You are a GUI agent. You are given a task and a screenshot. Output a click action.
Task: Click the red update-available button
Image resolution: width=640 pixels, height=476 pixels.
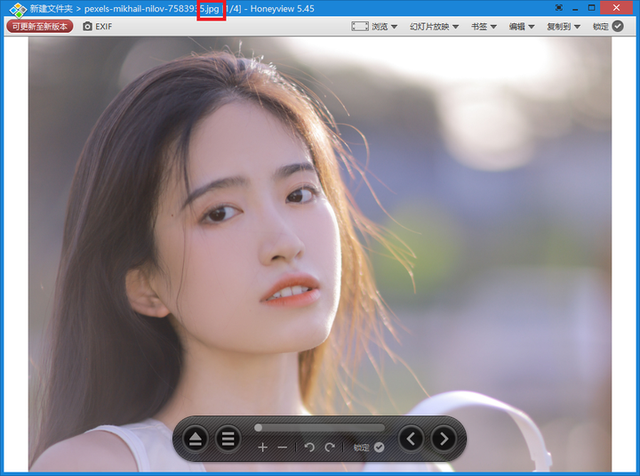coord(40,27)
